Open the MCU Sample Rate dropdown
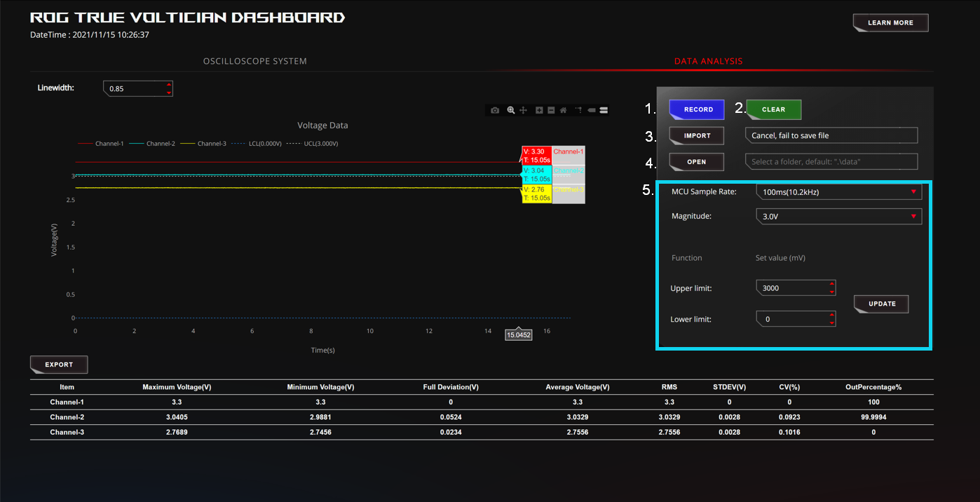The height and width of the screenshot is (502, 980). [x=838, y=192]
